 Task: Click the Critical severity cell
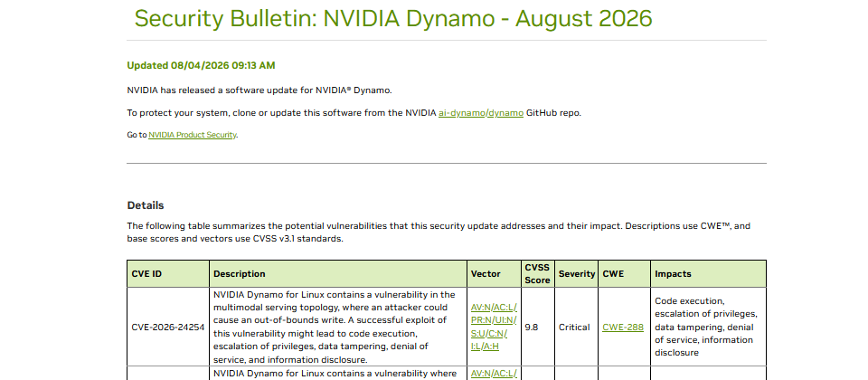pos(576,327)
